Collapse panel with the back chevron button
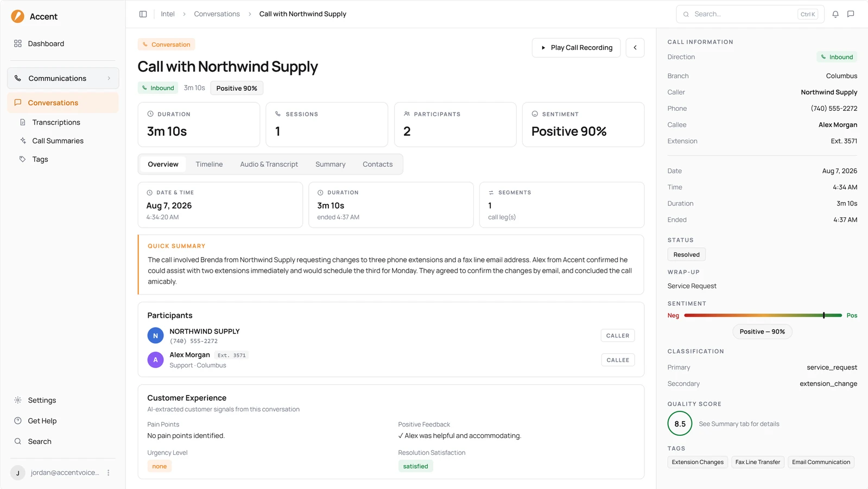This screenshot has height=489, width=868. (635, 48)
